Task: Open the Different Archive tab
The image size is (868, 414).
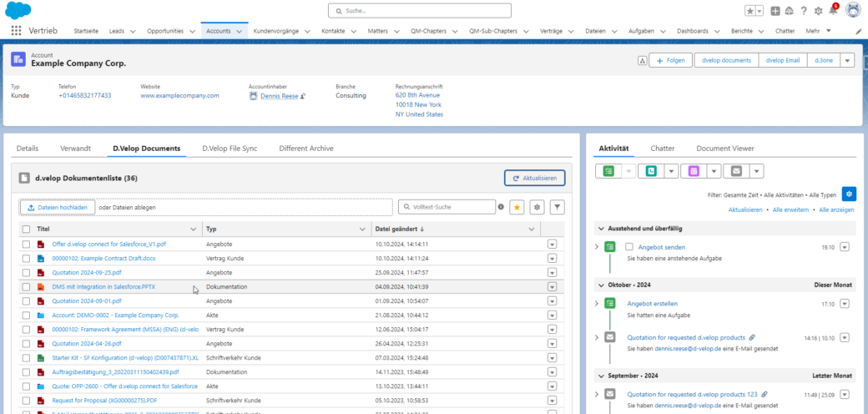Action: 306,149
